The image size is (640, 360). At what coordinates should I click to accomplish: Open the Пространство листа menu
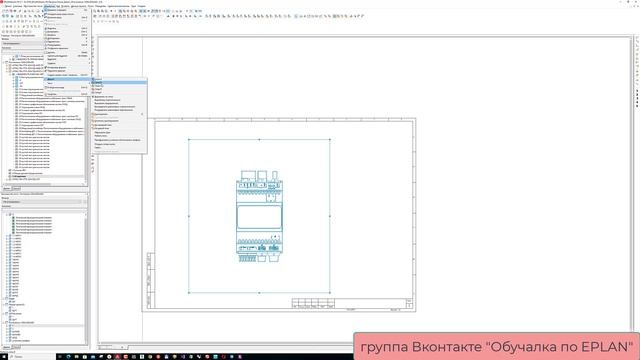click(33, 6)
